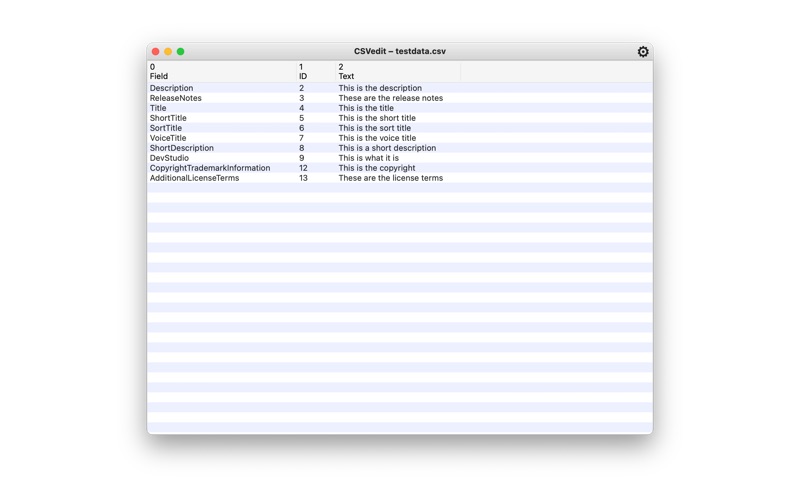Select text 'This is the title'
Screen dimensions: 800x500
click(x=366, y=108)
